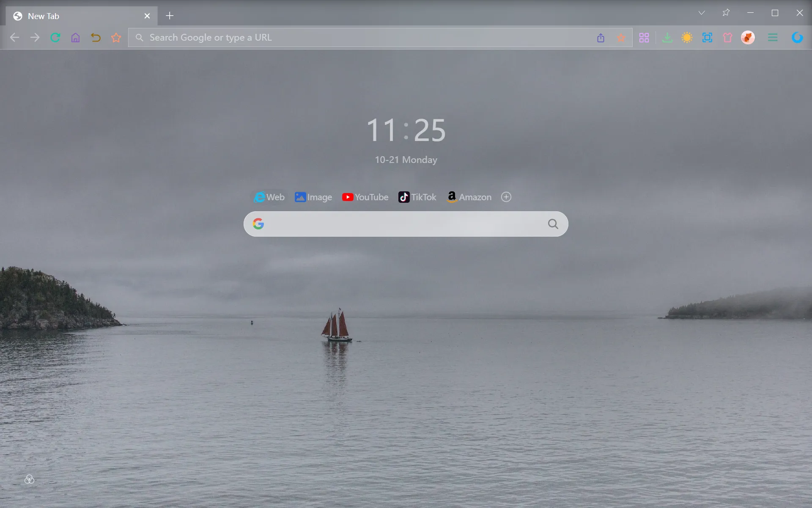Toggle day mode with the sun icon
This screenshot has width=812, height=508.
click(687, 38)
